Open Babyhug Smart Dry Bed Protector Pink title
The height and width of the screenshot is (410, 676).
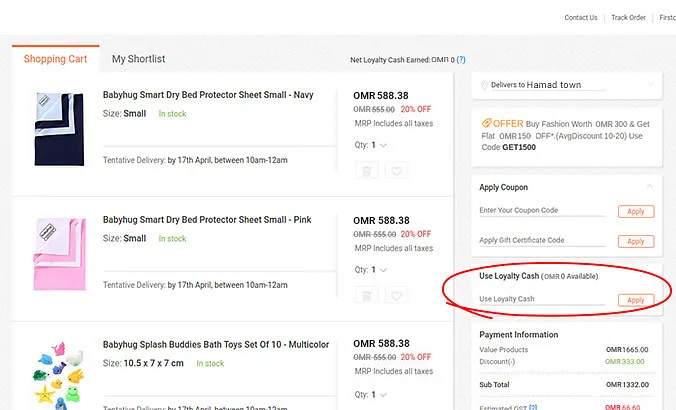point(207,220)
